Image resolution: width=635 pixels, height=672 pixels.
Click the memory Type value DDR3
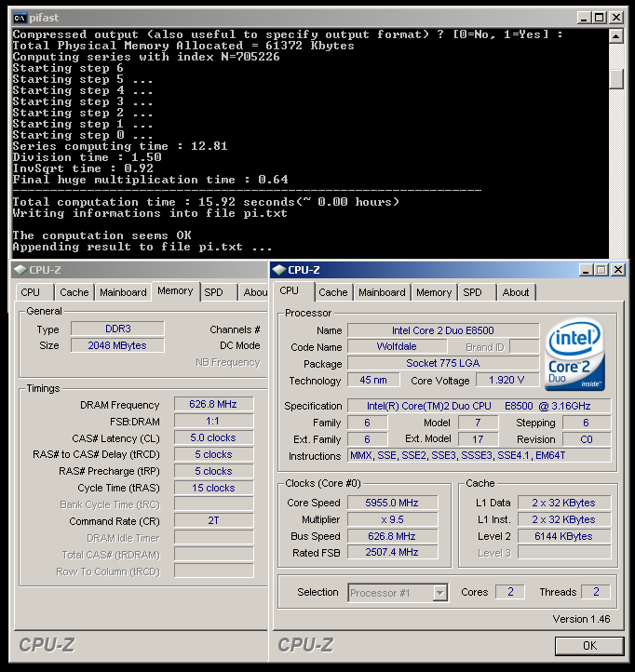click(117, 329)
